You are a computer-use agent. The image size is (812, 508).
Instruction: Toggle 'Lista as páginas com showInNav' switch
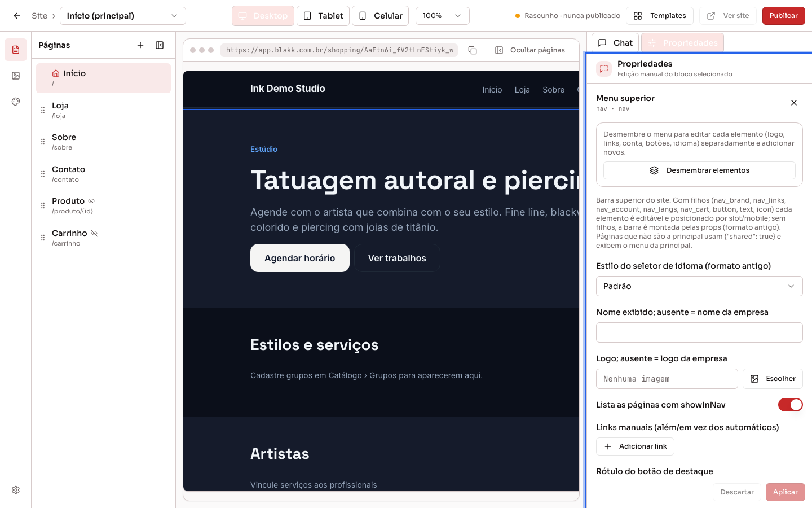point(791,405)
